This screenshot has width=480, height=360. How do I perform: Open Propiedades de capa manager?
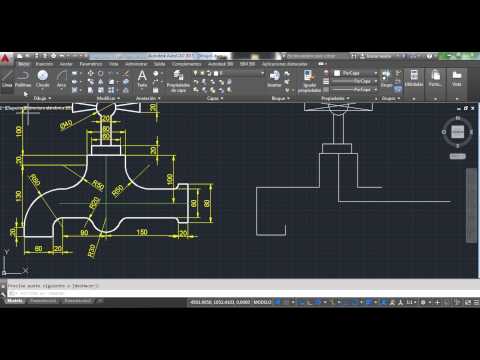click(x=178, y=81)
